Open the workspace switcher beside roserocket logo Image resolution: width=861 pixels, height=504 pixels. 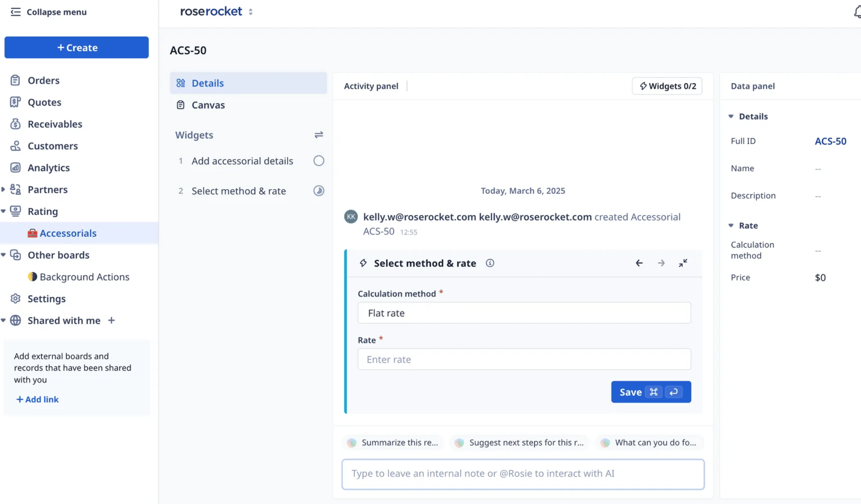(251, 12)
